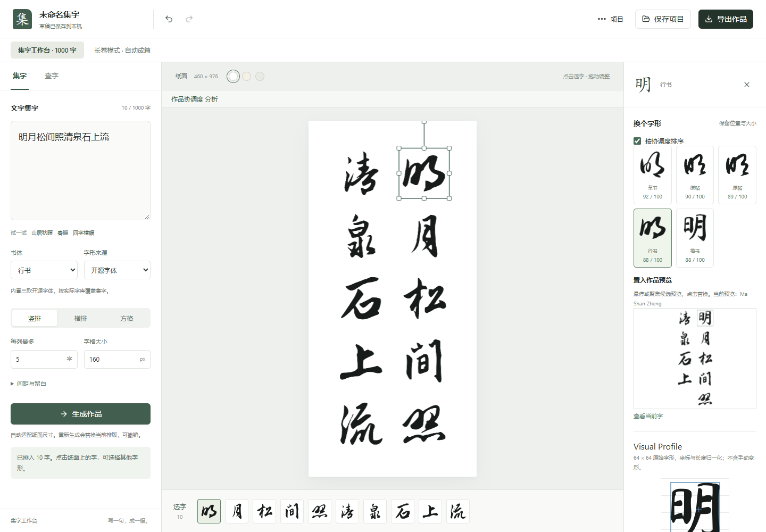Viewport: 766px width, 532px height.
Task: Select the 集字 sidebar tab
Action: pos(20,76)
